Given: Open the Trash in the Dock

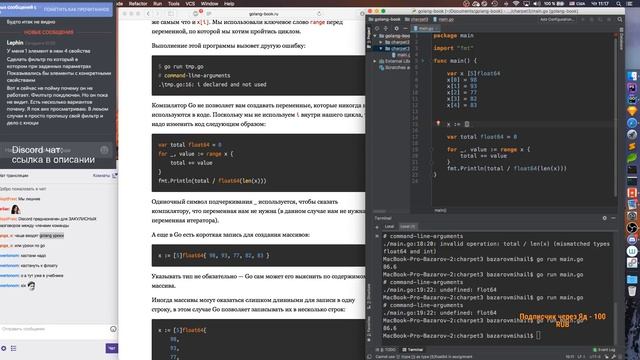Looking at the screenshot, I should point(632,291).
